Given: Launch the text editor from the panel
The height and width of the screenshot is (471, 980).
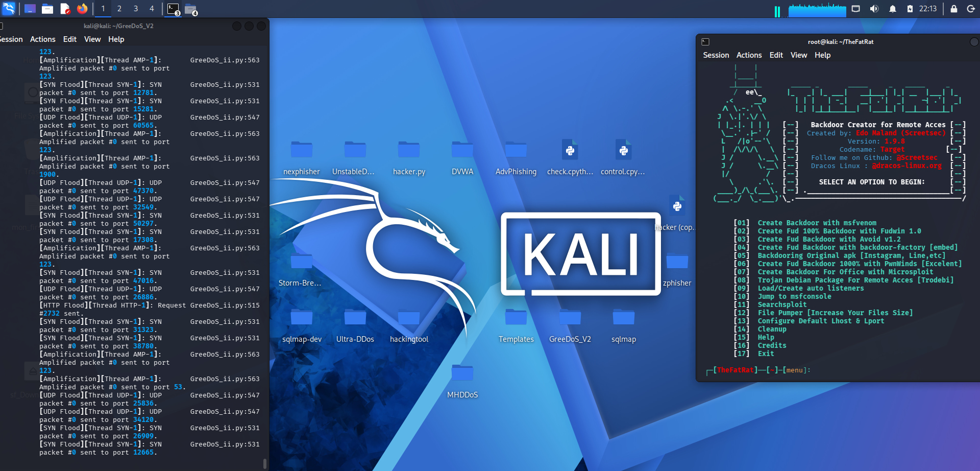Looking at the screenshot, I should [65, 9].
